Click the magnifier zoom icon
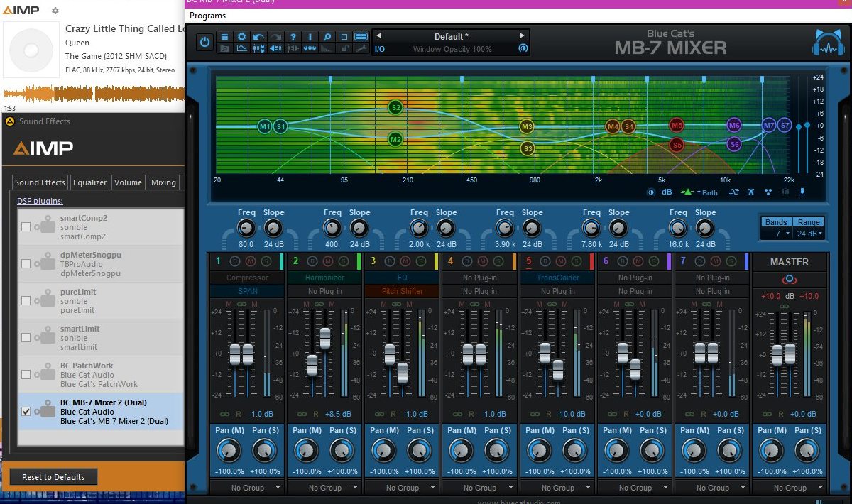 pyautogui.click(x=327, y=37)
